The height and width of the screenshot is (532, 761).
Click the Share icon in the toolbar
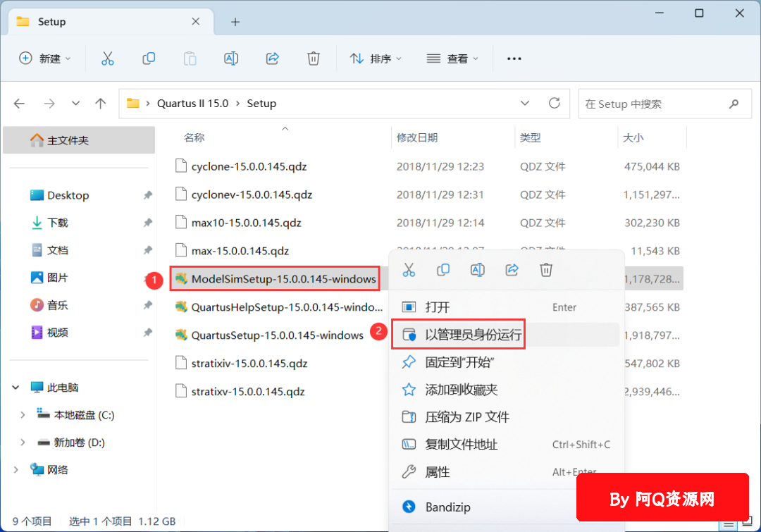point(272,58)
